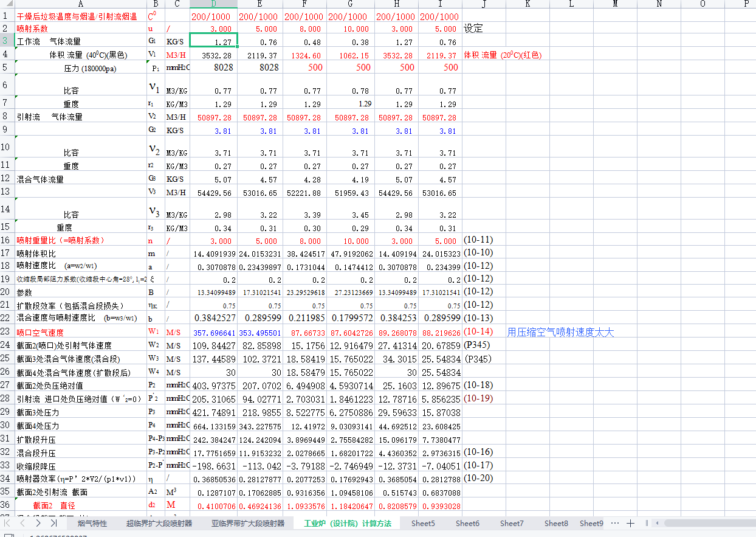Select entire column A via header
This screenshot has width=756, height=537.
click(81, 4)
